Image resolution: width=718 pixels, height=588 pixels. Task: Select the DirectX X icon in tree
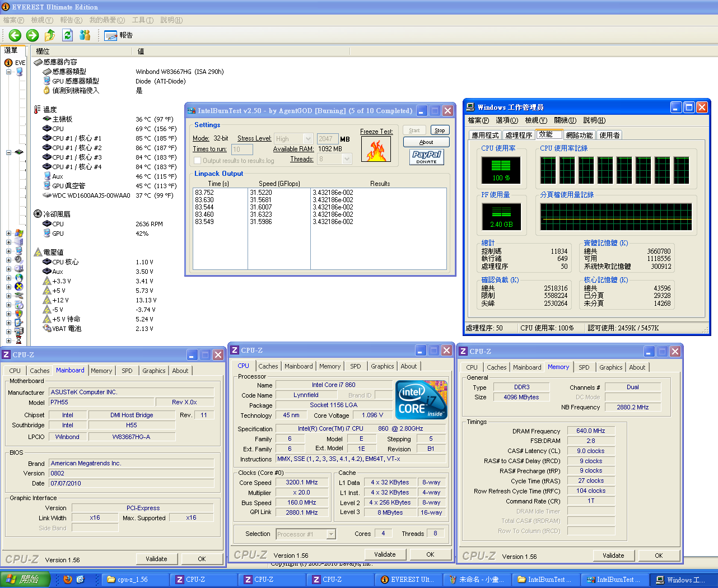[x=19, y=287]
